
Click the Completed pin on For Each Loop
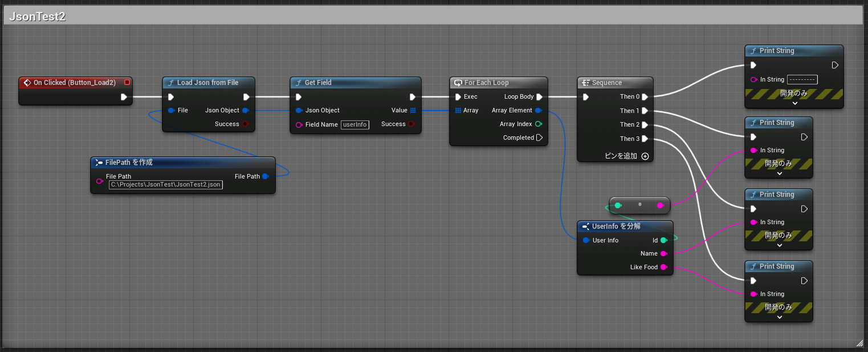tap(540, 137)
